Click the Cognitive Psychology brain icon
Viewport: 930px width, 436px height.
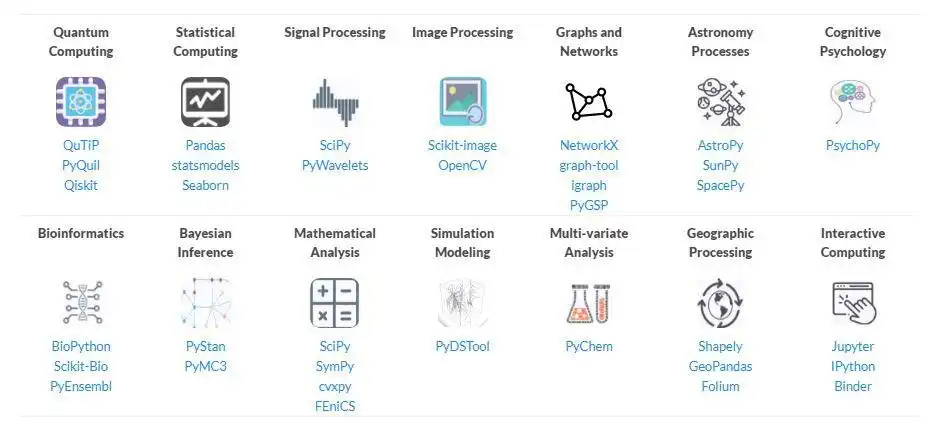click(x=853, y=102)
